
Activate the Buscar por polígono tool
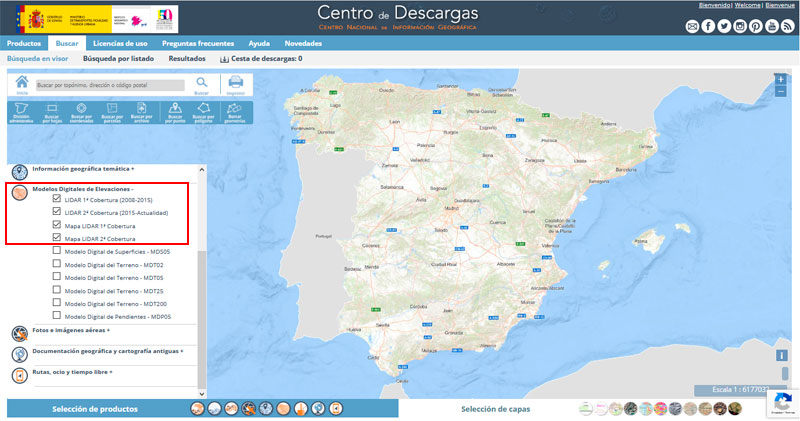(204, 112)
